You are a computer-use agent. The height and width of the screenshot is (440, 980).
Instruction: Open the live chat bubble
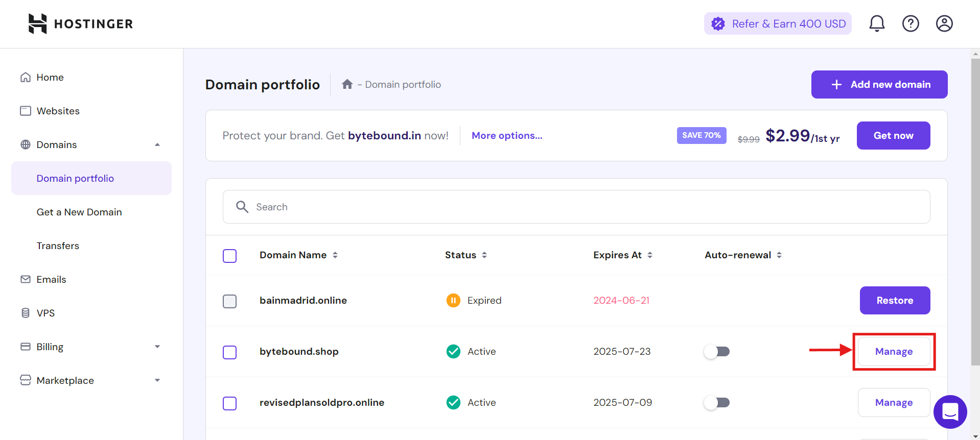(950, 411)
